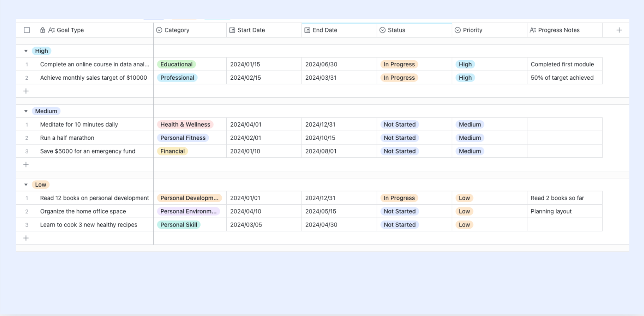Collapse the Low priority group

[x=26, y=185]
